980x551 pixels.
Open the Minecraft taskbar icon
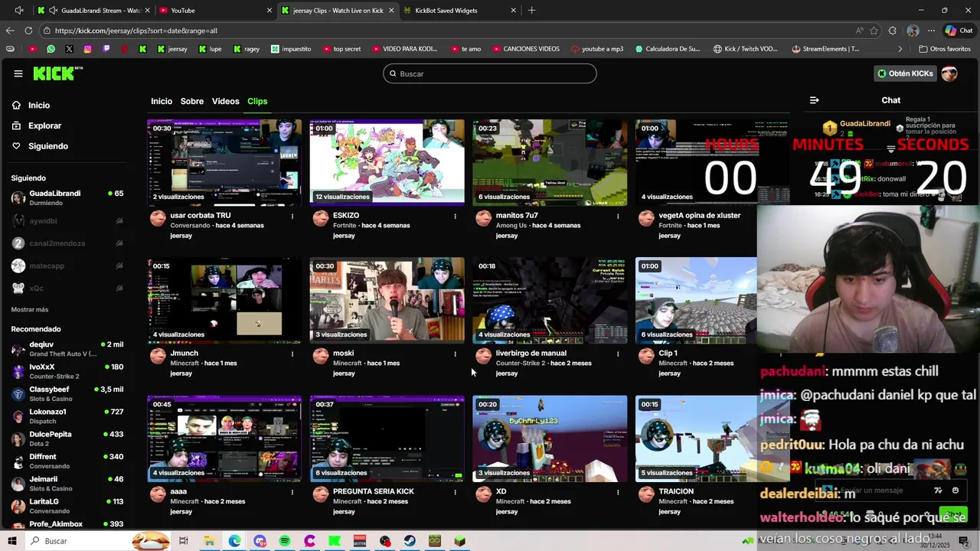pyautogui.click(x=459, y=541)
